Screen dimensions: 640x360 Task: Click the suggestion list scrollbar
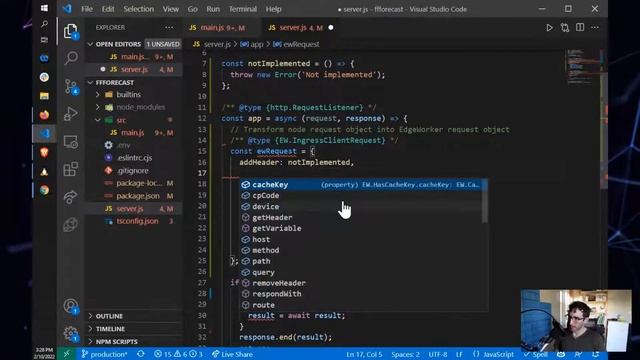(x=485, y=201)
